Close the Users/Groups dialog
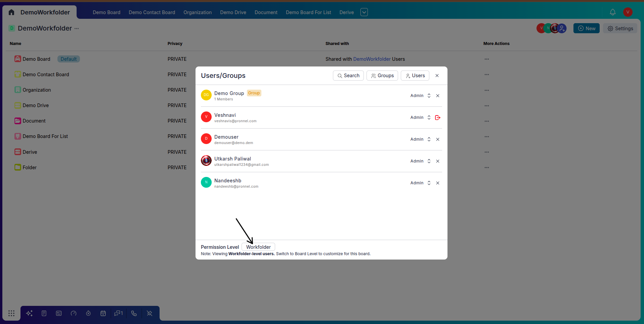Screen dimensions: 644x324 pos(437,76)
